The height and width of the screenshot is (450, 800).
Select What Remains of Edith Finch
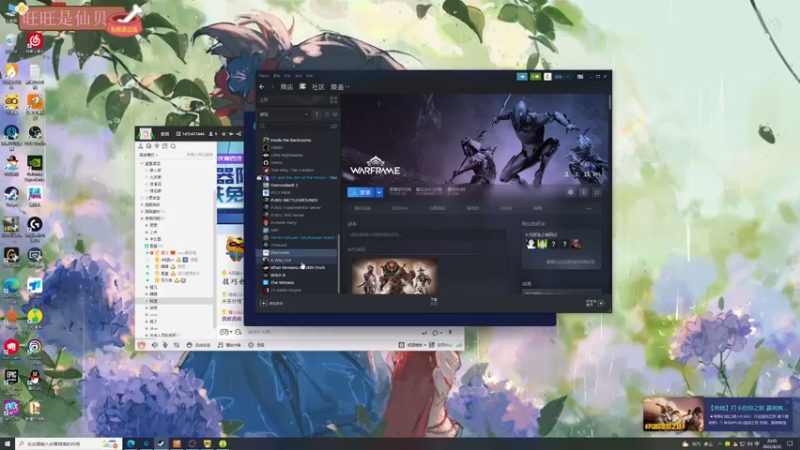pyautogui.click(x=297, y=267)
